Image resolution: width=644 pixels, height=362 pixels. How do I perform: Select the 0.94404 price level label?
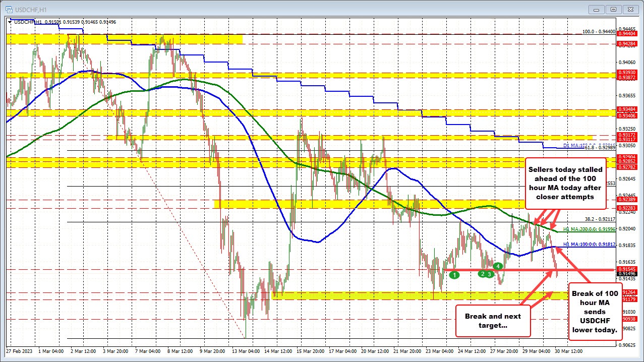point(626,33)
